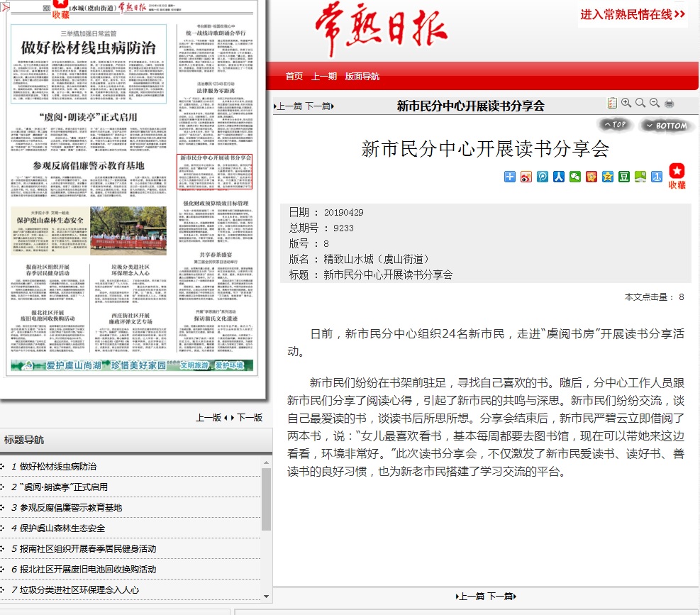Jump to the end with the BOTTOM button
700x615 pixels.
point(667,126)
